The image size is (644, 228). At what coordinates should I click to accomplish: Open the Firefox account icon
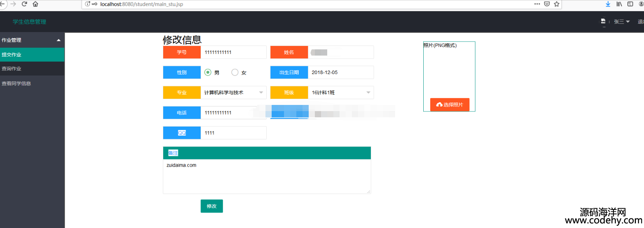641,4
